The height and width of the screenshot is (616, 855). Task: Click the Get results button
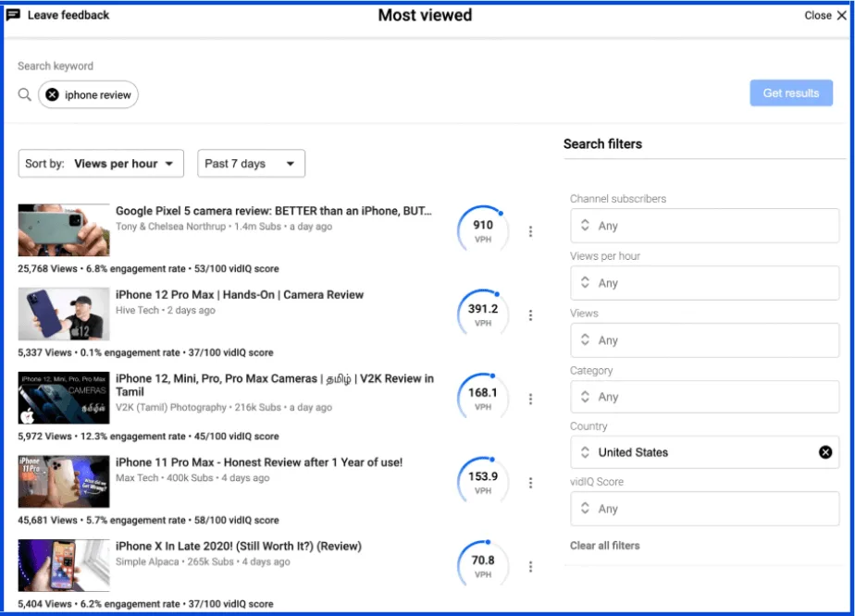[790, 93]
